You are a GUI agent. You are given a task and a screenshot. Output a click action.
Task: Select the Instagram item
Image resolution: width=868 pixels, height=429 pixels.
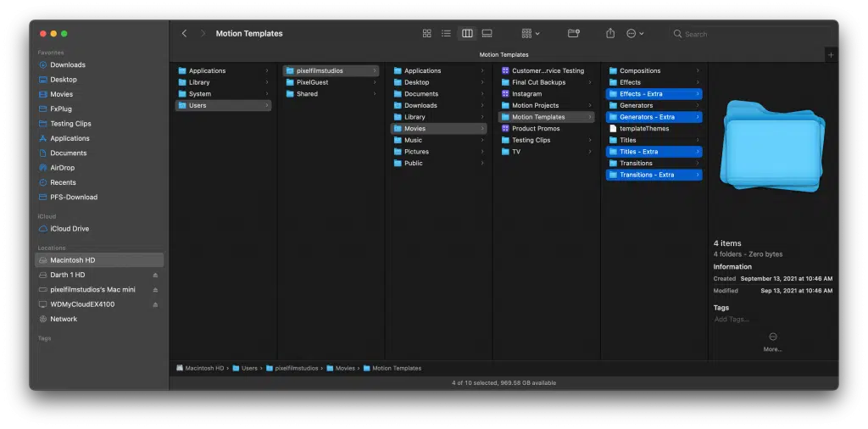click(547, 93)
